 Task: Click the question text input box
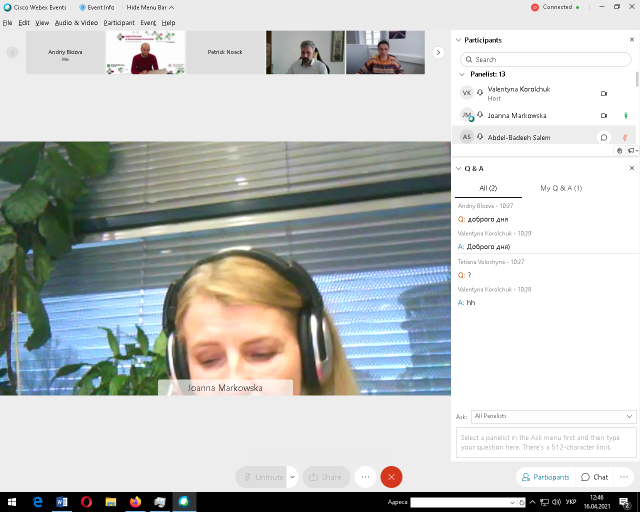[x=546, y=443]
